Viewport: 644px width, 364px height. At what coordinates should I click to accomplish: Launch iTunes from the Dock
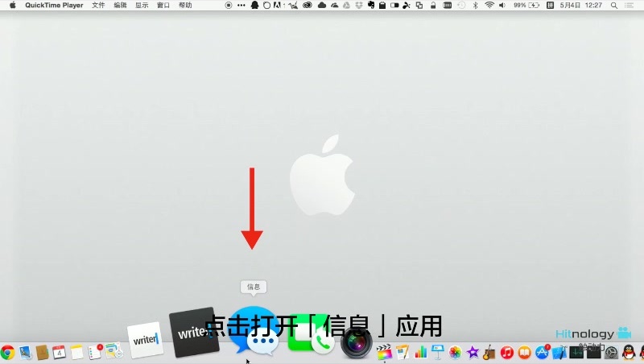[x=507, y=353]
